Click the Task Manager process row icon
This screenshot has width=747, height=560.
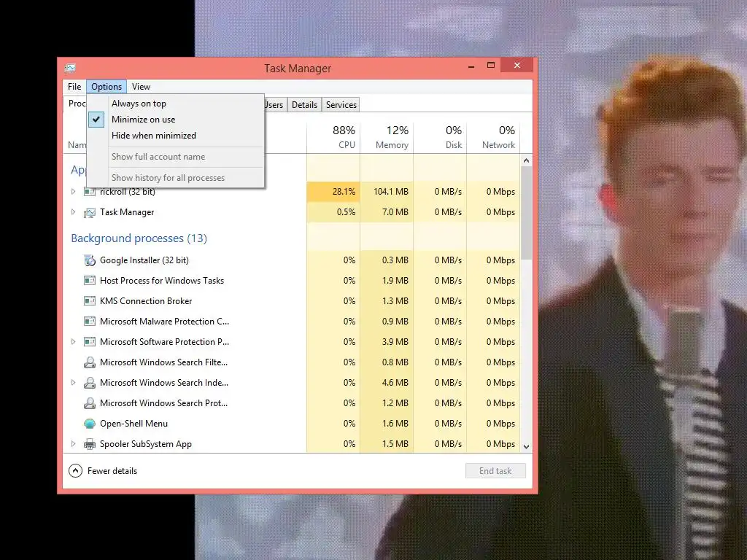pyautogui.click(x=90, y=212)
